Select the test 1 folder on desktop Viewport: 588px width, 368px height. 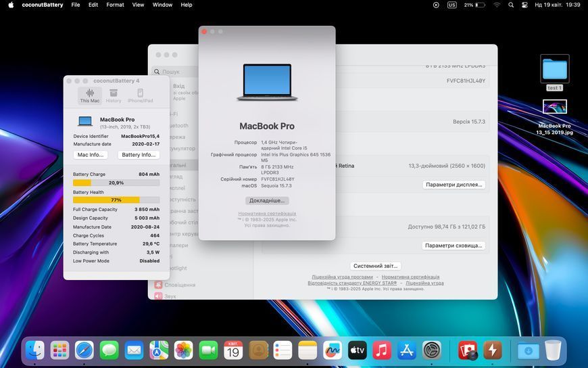[555, 72]
